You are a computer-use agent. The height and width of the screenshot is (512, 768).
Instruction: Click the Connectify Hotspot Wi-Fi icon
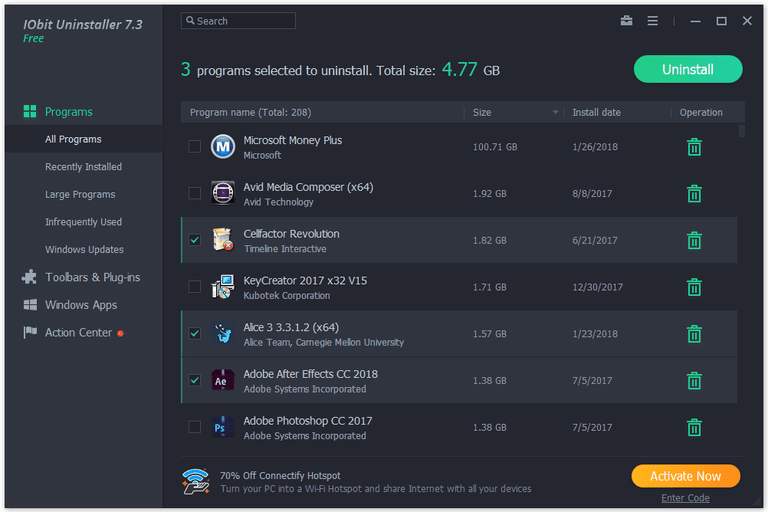[x=196, y=481]
